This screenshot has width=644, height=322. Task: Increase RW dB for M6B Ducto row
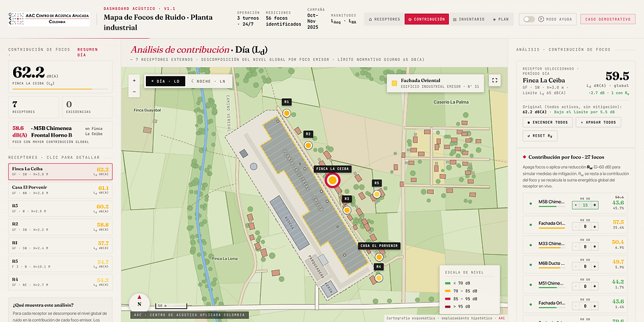[x=594, y=267]
